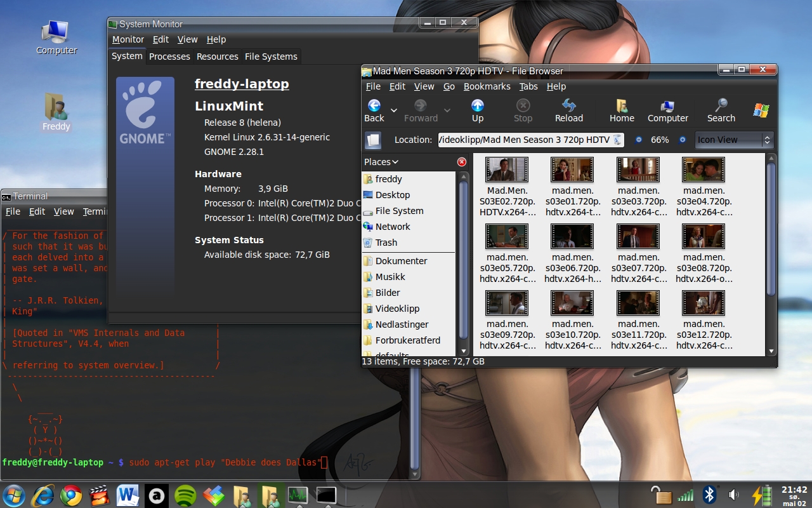Click Back button in File Browser toolbar
Image resolution: width=812 pixels, height=508 pixels.
coord(374,111)
